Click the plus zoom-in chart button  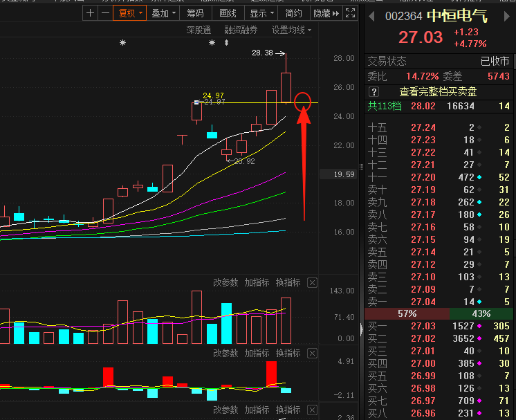pyautogui.click(x=90, y=13)
